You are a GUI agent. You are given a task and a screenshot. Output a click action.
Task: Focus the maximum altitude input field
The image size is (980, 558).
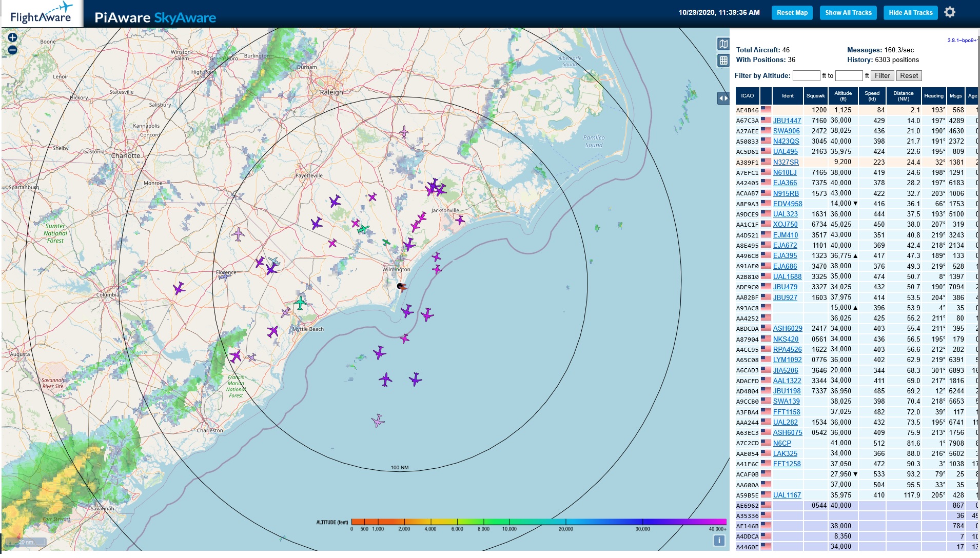(x=849, y=76)
